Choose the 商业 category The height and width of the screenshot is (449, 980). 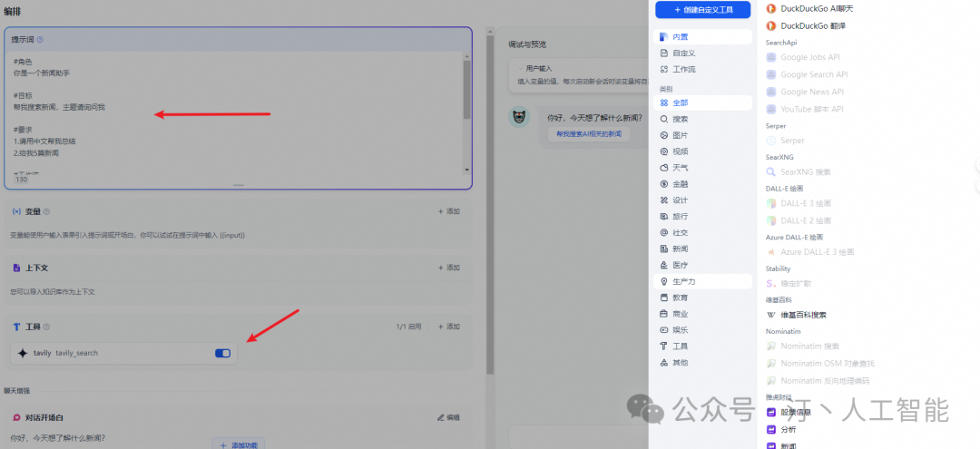pyautogui.click(x=702, y=314)
